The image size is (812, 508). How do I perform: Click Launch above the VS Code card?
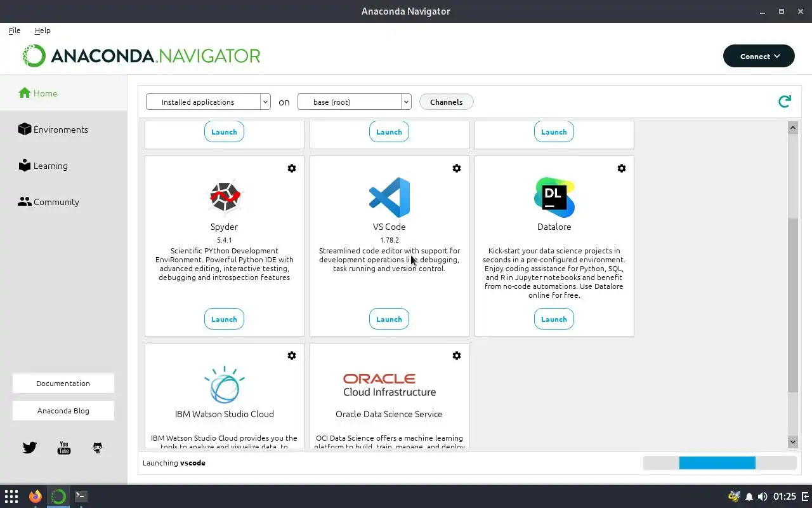(389, 131)
